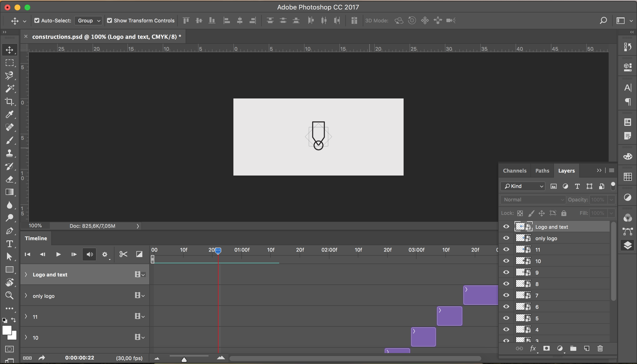Screen dimensions: 637x364
Task: Uncheck the Auto-Select checkbox
Action: pos(37,20)
